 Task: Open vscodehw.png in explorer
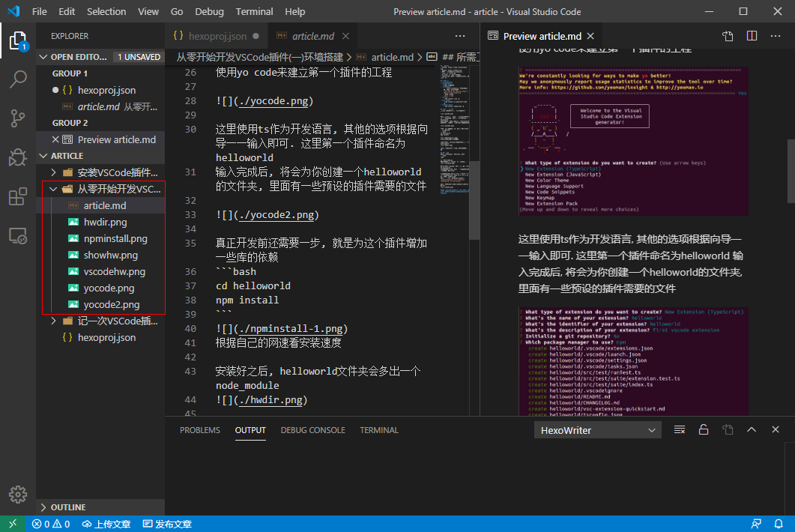[x=100, y=271]
